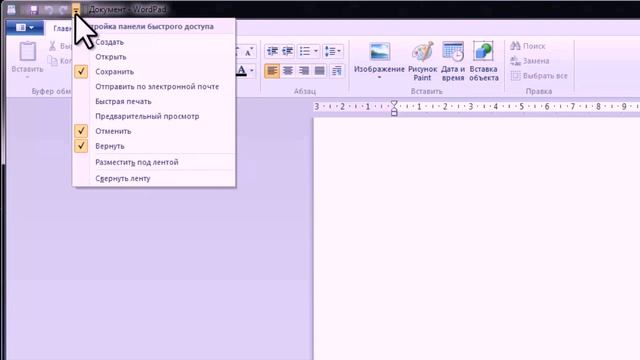Expand the Вставить paste dropdown arrow

click(x=27, y=77)
